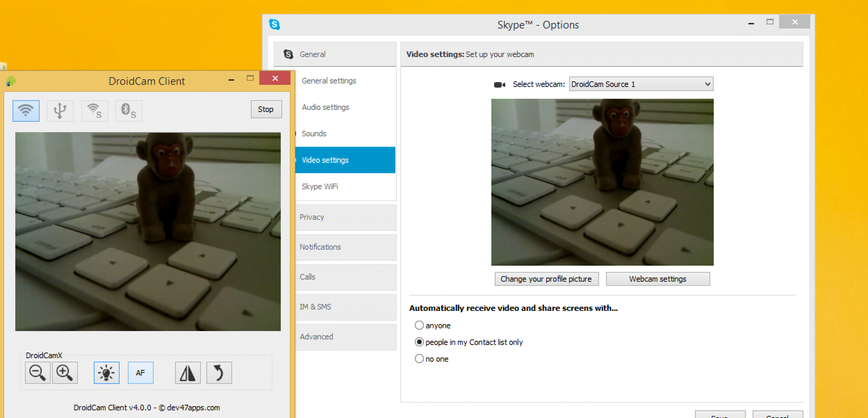The image size is (868, 418).
Task: Select Bluetooth server mode icon in DroidCam
Action: (129, 111)
